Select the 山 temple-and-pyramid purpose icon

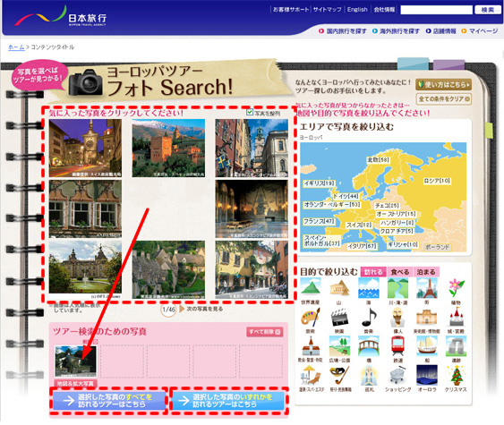(x=339, y=287)
